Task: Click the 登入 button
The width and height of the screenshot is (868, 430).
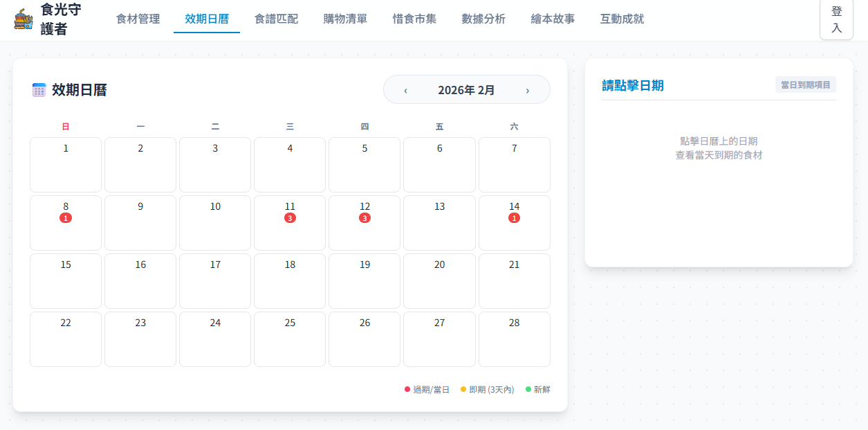Action: (836, 19)
